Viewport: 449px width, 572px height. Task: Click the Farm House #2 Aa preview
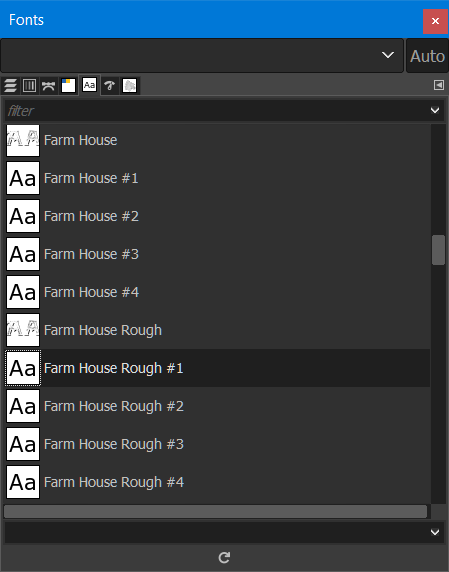23,216
